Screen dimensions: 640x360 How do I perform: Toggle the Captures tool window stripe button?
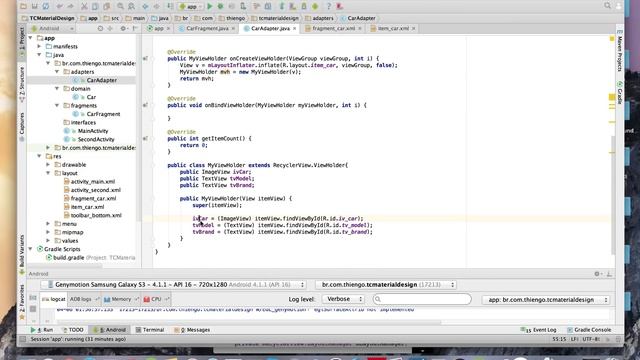pos(22,127)
